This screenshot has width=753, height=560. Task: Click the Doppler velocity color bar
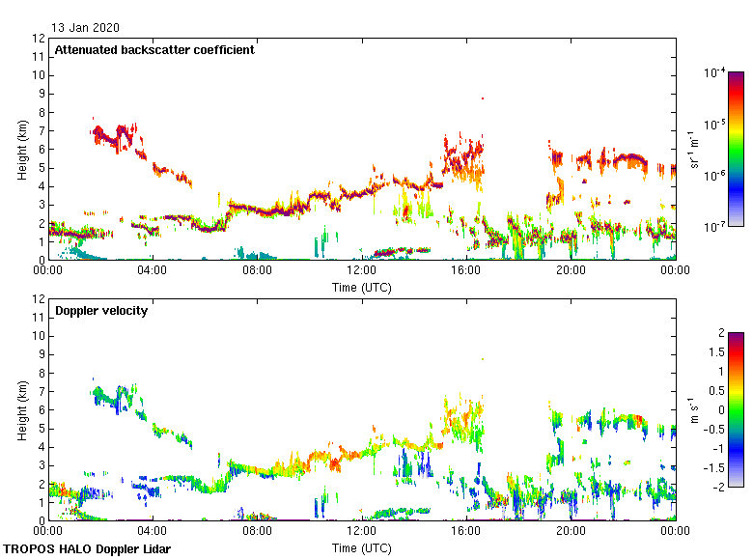(x=736, y=409)
